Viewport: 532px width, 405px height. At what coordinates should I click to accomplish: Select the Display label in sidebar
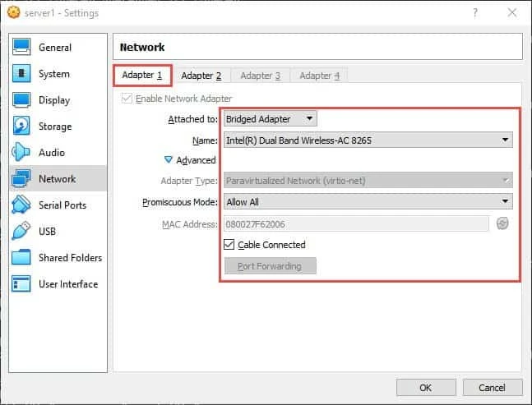click(54, 100)
